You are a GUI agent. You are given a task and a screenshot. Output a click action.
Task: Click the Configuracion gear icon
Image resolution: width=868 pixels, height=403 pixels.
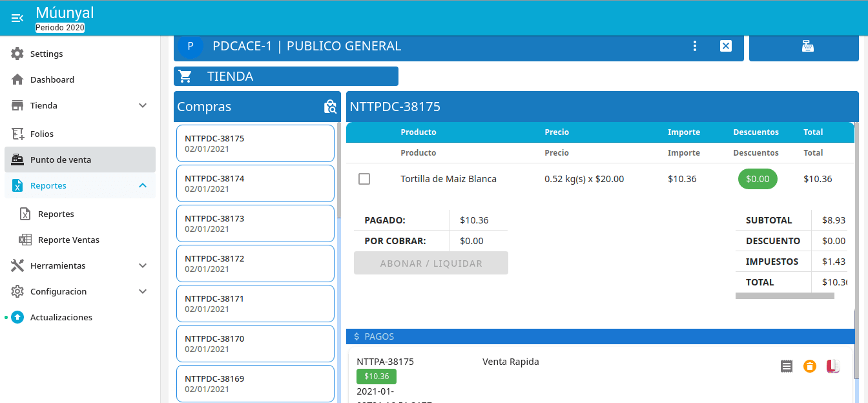click(17, 291)
